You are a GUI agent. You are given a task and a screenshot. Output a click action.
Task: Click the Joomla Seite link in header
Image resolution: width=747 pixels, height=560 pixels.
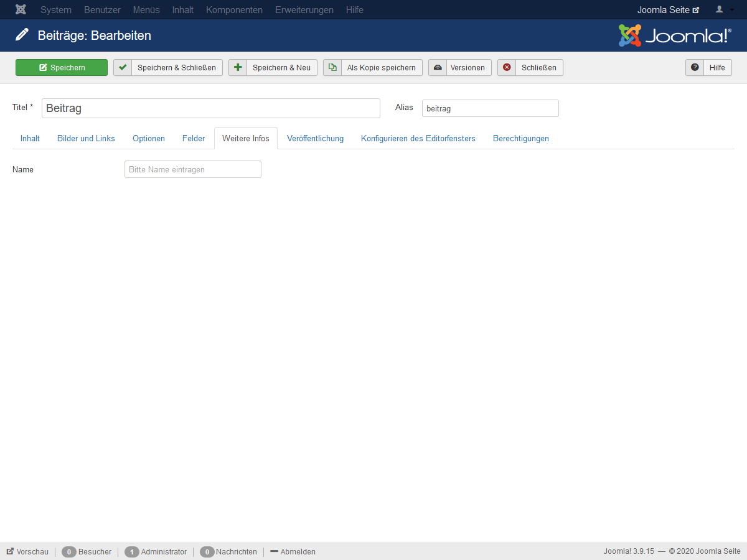tap(668, 10)
